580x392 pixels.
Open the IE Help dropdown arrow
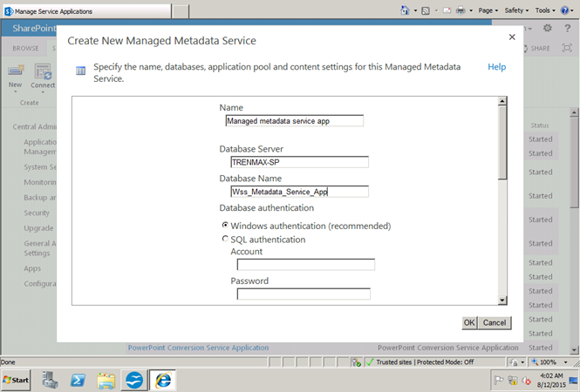tap(572, 10)
